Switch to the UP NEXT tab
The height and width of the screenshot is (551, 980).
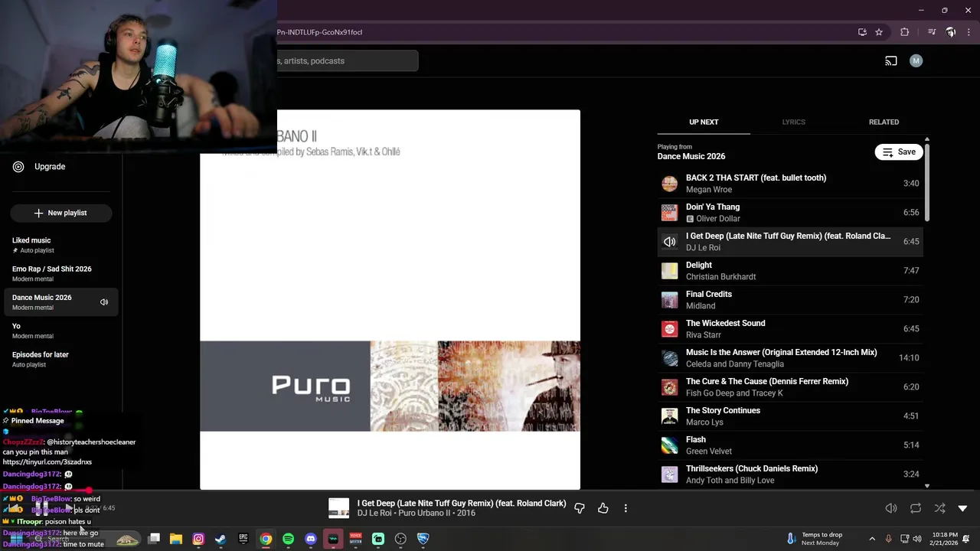[704, 122]
